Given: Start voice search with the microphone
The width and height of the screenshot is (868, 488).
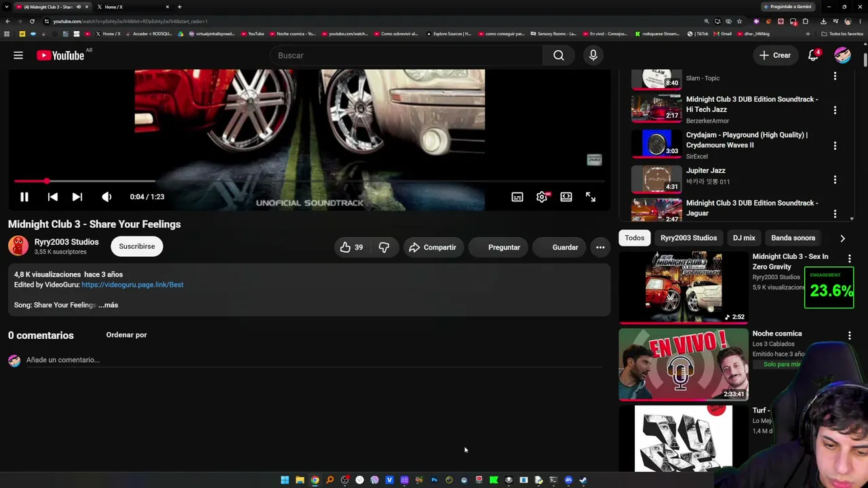Looking at the screenshot, I should click(593, 56).
